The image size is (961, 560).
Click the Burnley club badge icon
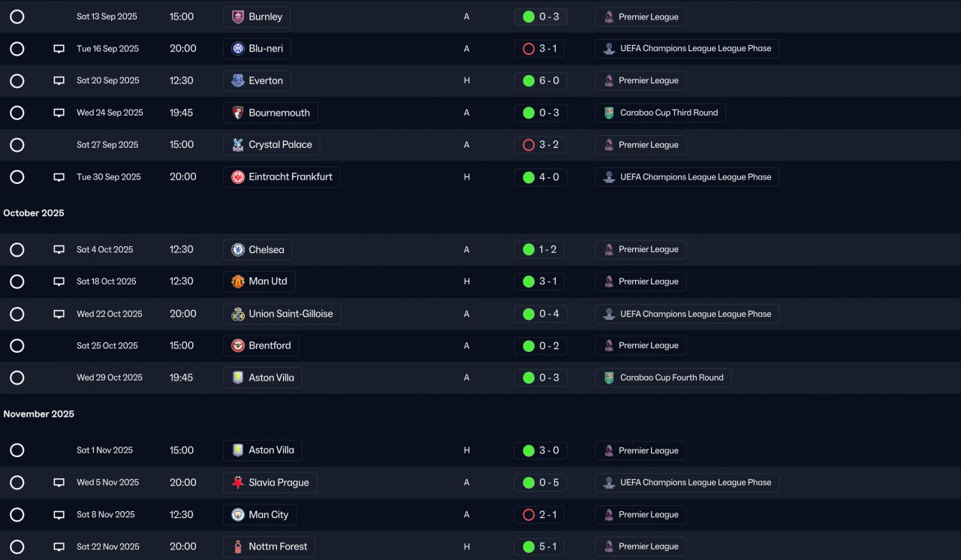click(x=238, y=17)
